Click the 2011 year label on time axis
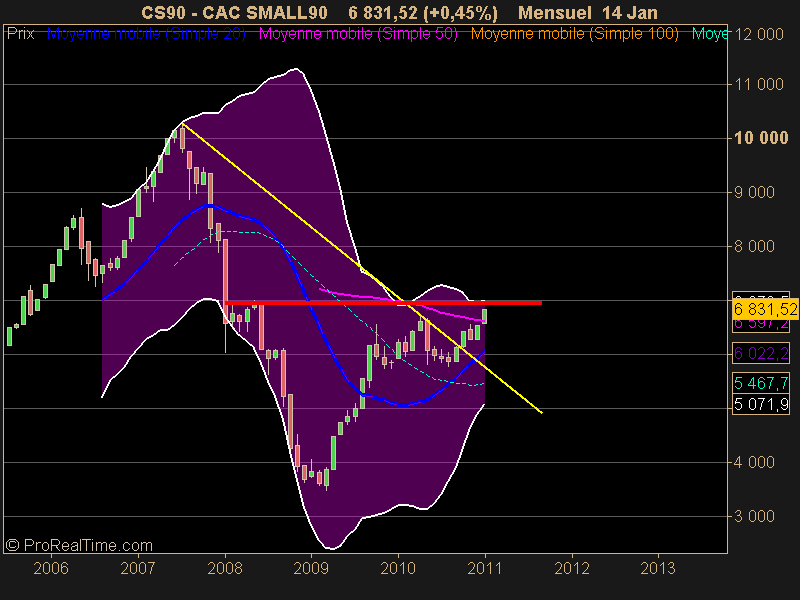 485,568
